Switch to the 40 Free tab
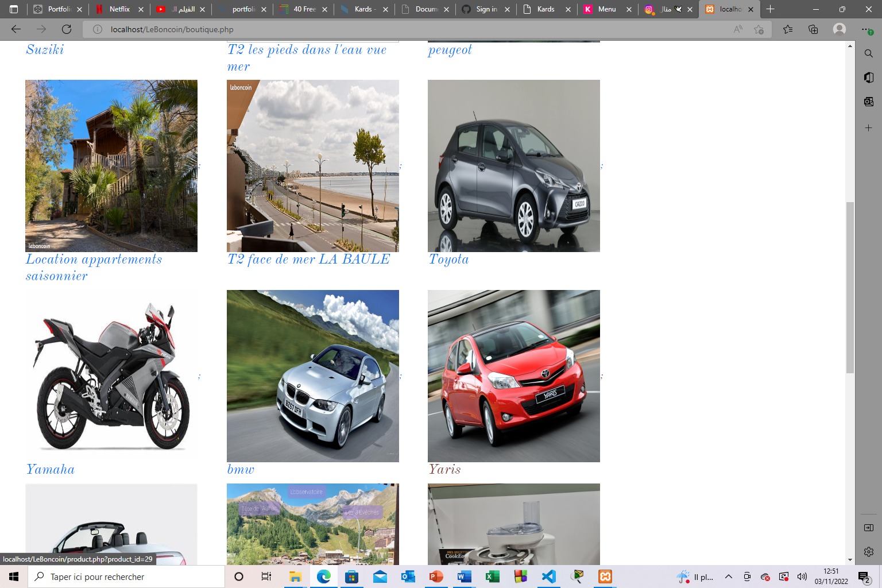Viewport: 882px width, 588px height. (x=304, y=9)
